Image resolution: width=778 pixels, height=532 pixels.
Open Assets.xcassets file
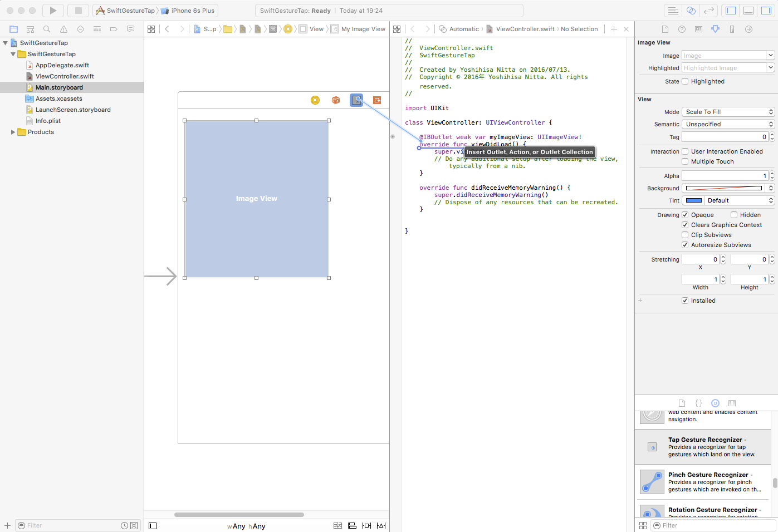(58, 98)
